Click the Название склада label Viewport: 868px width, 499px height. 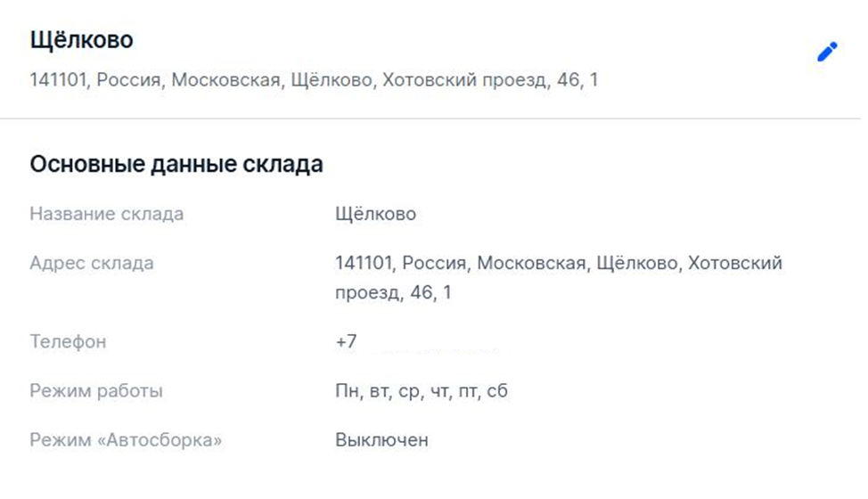coord(107,214)
